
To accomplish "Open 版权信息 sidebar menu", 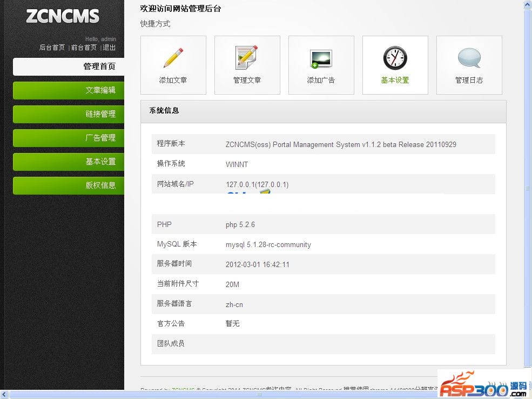I will point(69,185).
